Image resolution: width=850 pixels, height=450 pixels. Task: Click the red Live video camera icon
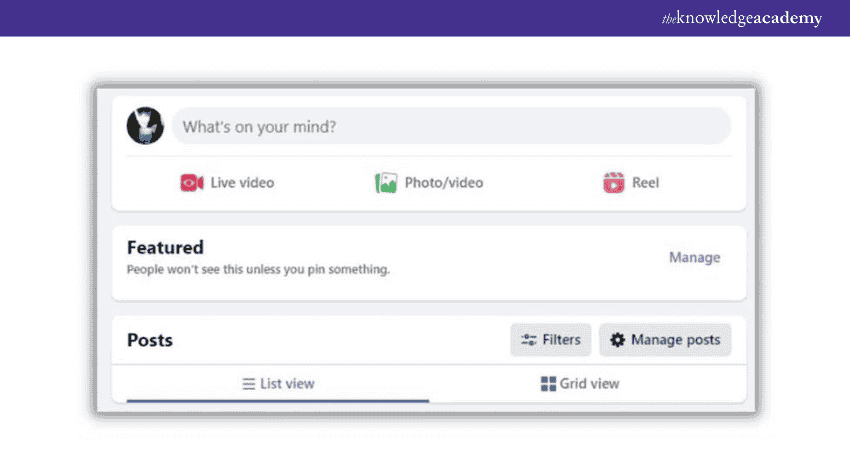tap(191, 183)
